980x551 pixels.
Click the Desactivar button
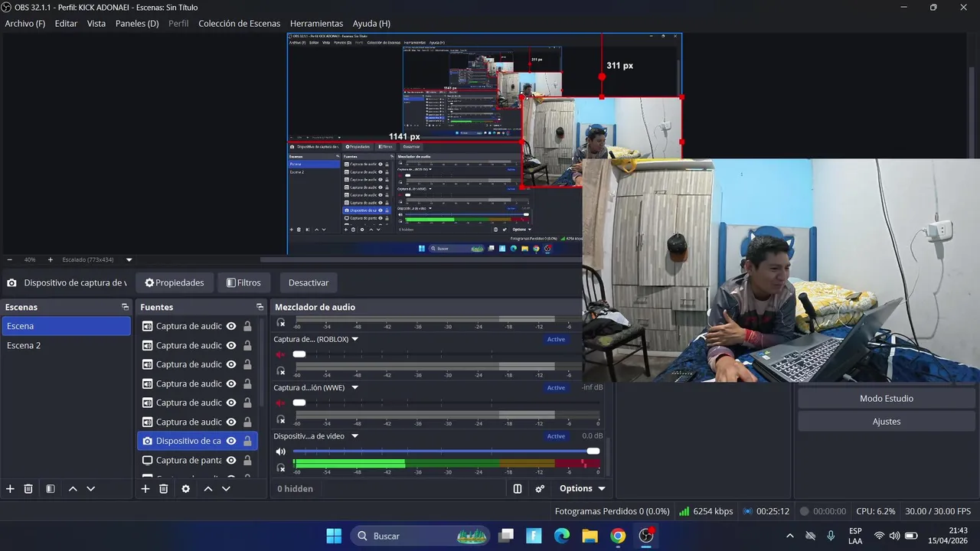(x=309, y=282)
